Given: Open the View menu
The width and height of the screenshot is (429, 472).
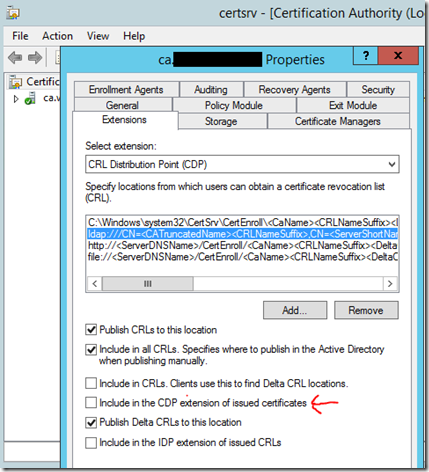Looking at the screenshot, I should tap(98, 36).
